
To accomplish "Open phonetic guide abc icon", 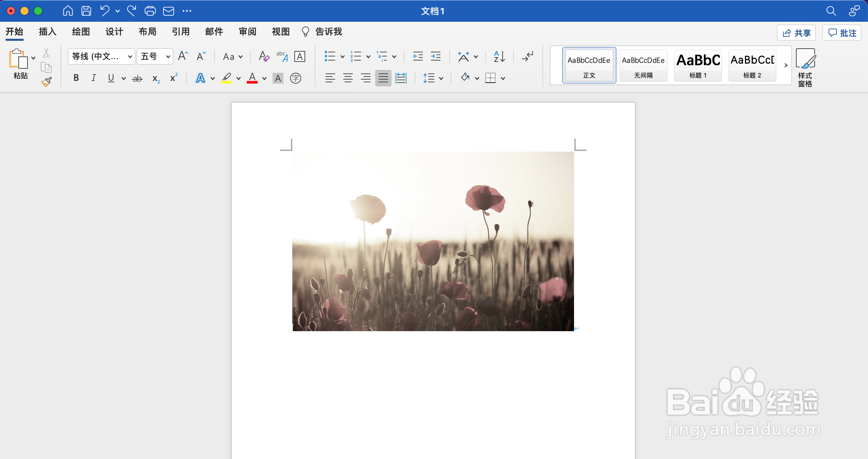I will pyautogui.click(x=282, y=56).
